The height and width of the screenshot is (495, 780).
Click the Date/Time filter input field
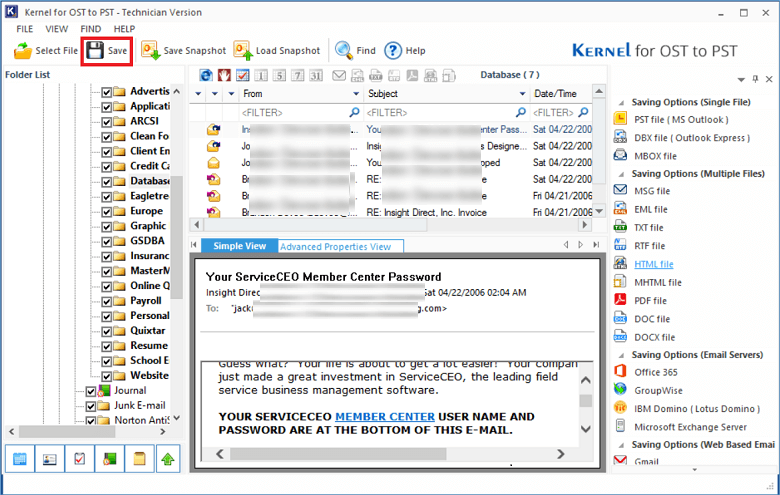click(x=561, y=112)
